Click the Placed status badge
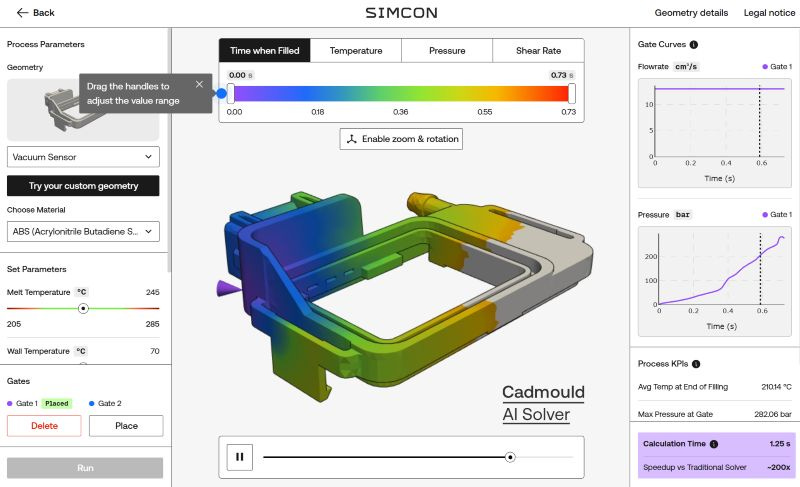 point(57,403)
